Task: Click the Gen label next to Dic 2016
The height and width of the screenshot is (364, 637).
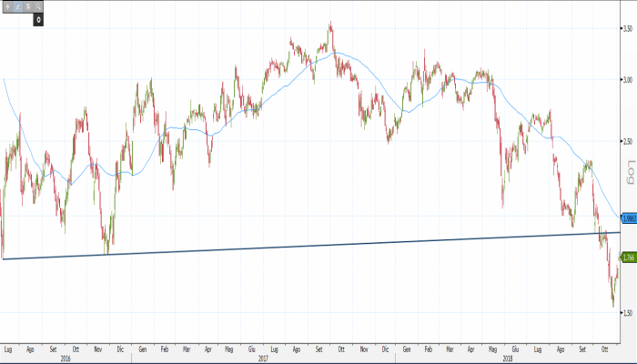Action: [x=143, y=349]
